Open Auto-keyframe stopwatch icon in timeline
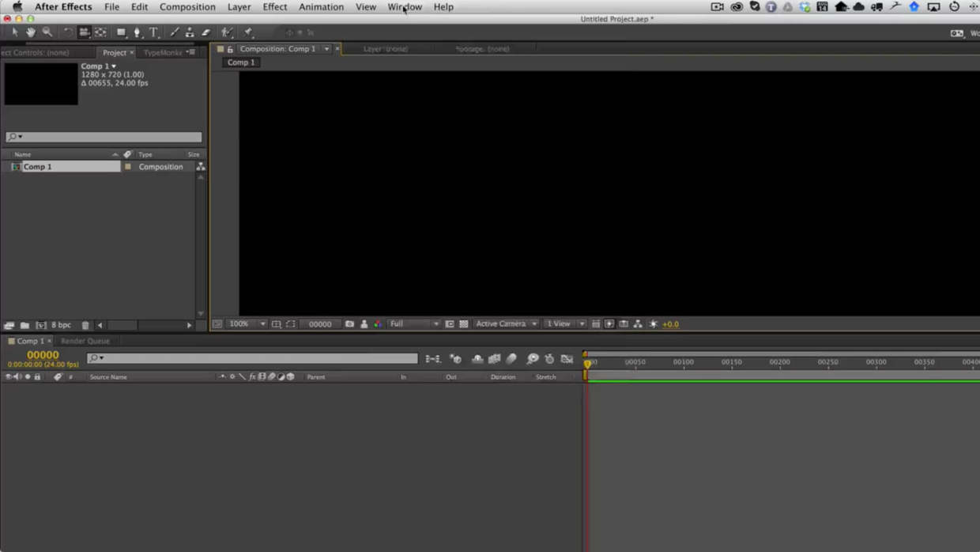 (549, 359)
